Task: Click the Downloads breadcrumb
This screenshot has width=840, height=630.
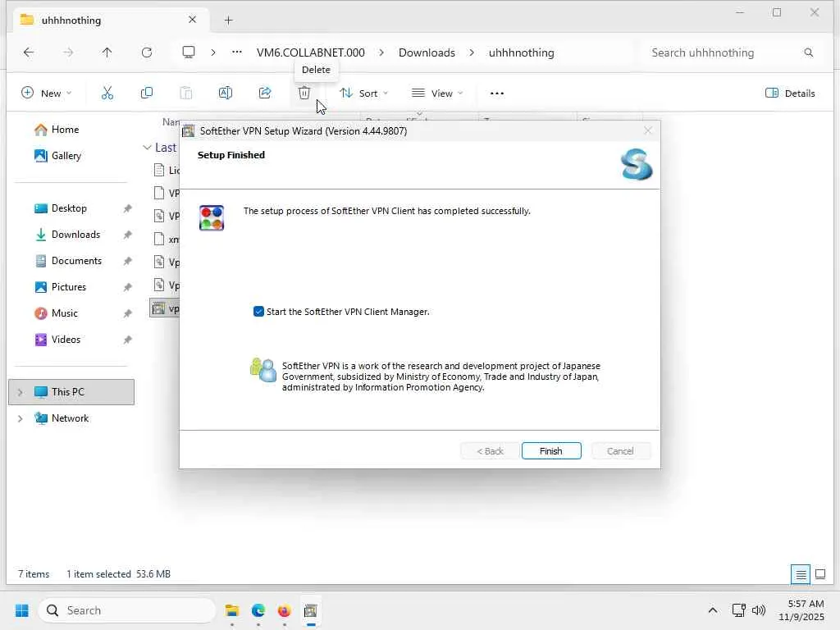Action: 427,52
